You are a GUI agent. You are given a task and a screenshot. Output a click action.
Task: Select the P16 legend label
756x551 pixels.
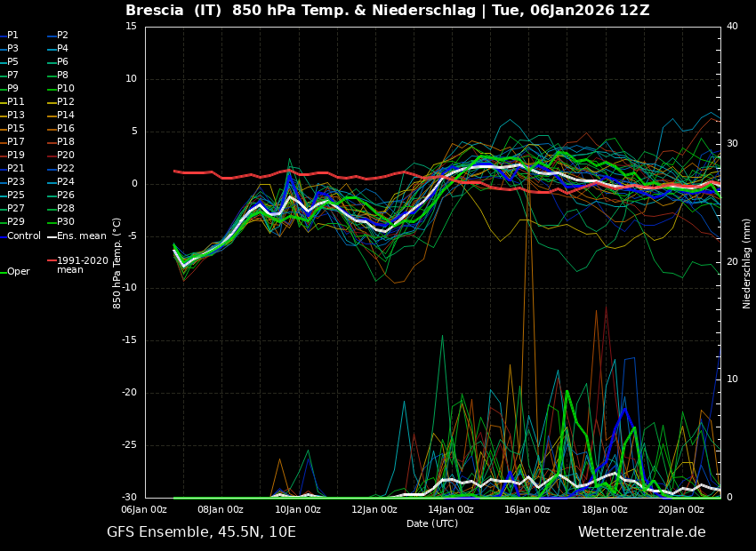(x=66, y=129)
